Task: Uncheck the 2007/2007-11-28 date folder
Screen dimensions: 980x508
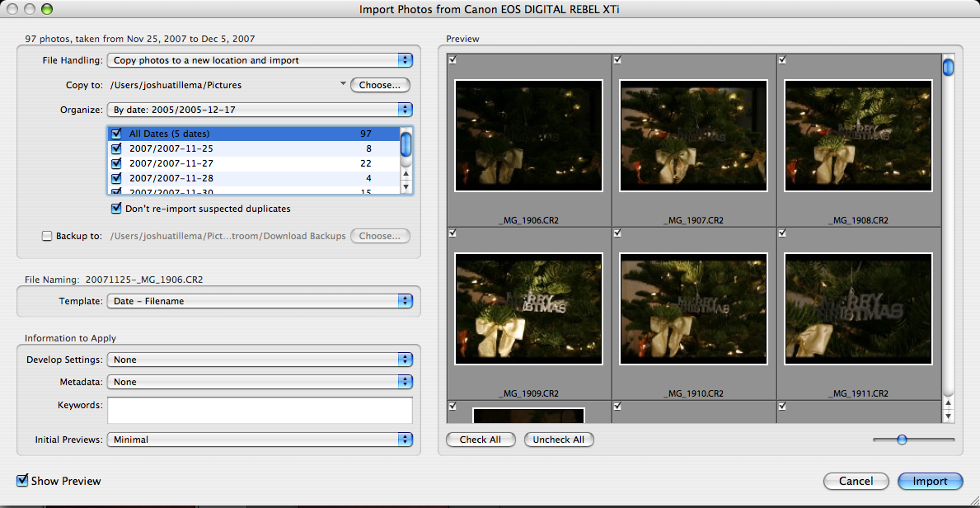Action: click(115, 177)
